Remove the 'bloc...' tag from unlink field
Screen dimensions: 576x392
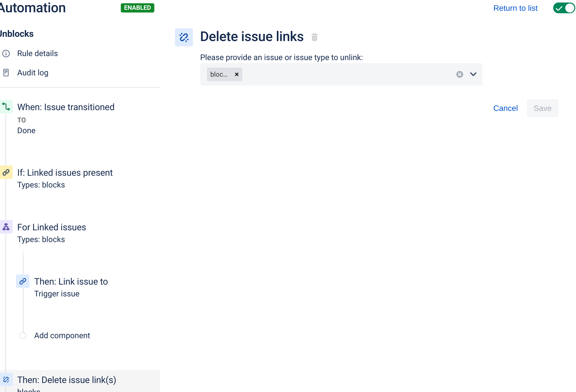click(x=237, y=74)
